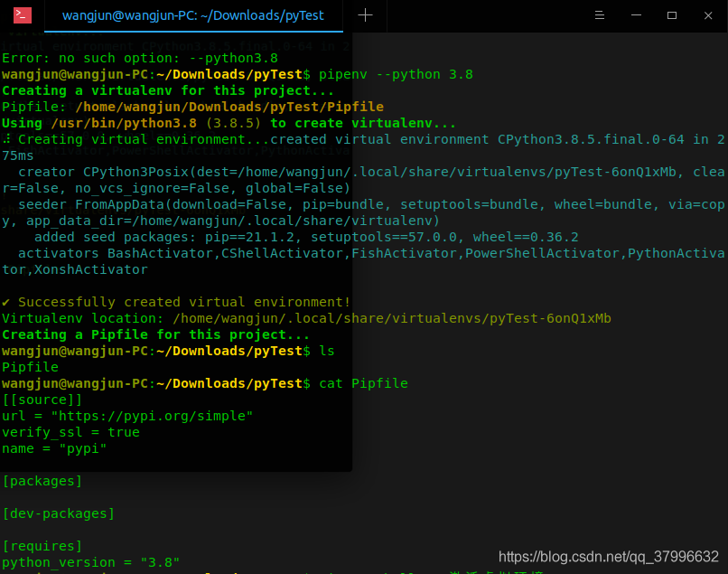Open a new terminal tab with plus button

pyautogui.click(x=365, y=15)
